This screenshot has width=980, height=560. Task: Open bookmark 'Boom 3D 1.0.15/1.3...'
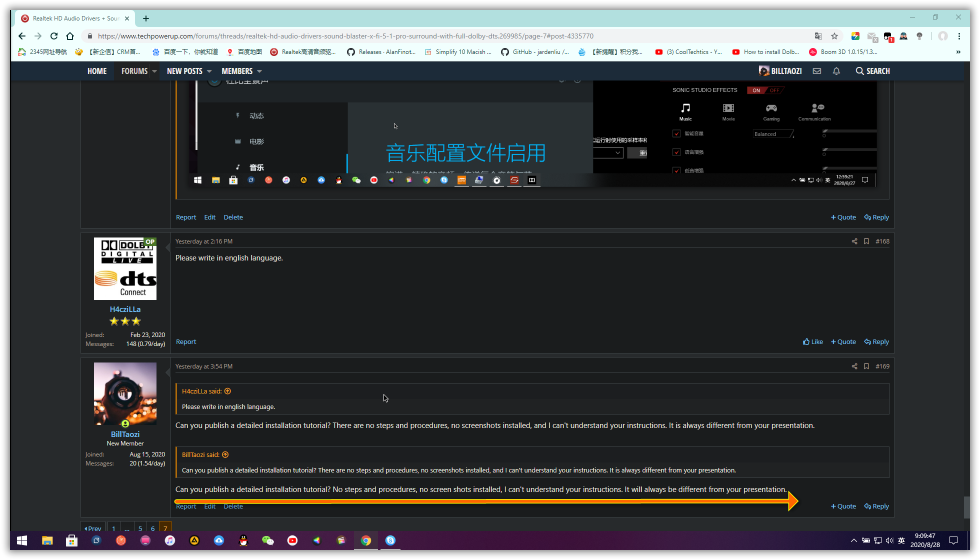click(843, 52)
